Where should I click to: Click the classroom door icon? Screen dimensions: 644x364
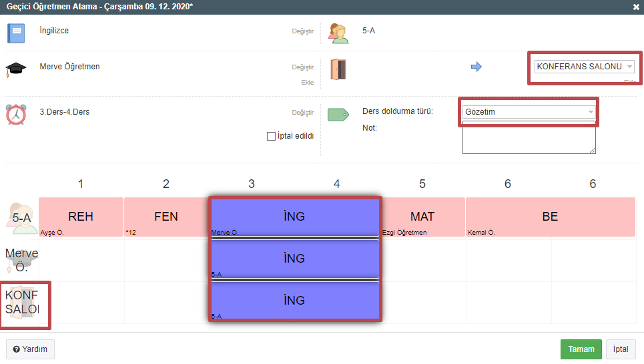(338, 69)
